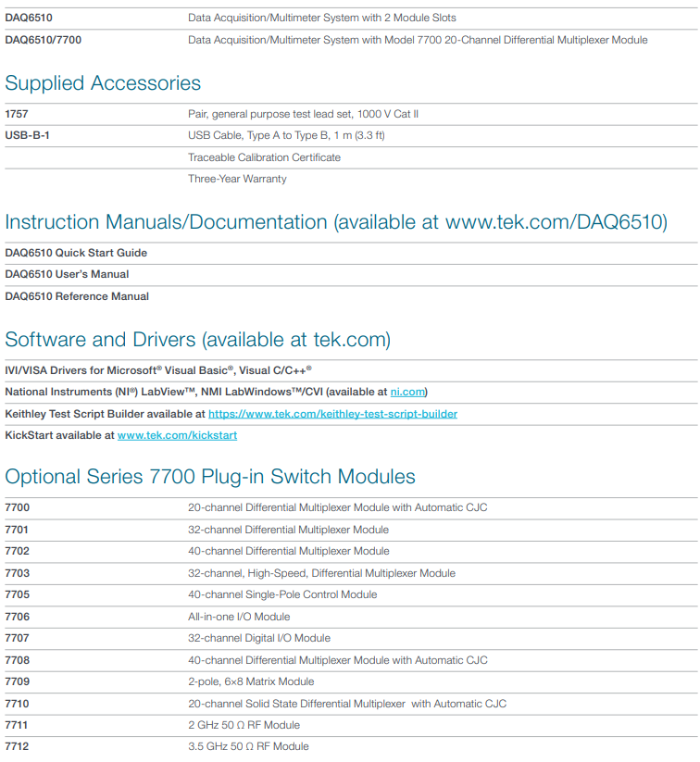Select module number '7700'
This screenshot has height=762, width=700.
point(17,507)
